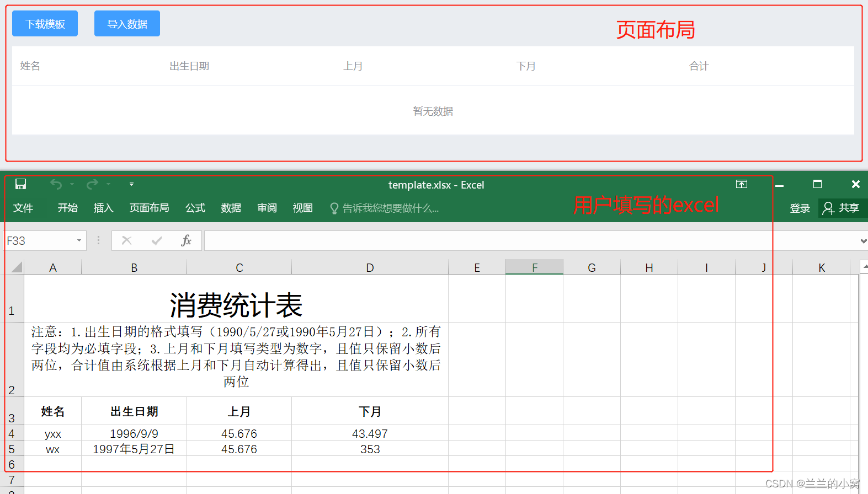Click cell containing wx
Screen dimensions: 868x494
tap(53, 449)
